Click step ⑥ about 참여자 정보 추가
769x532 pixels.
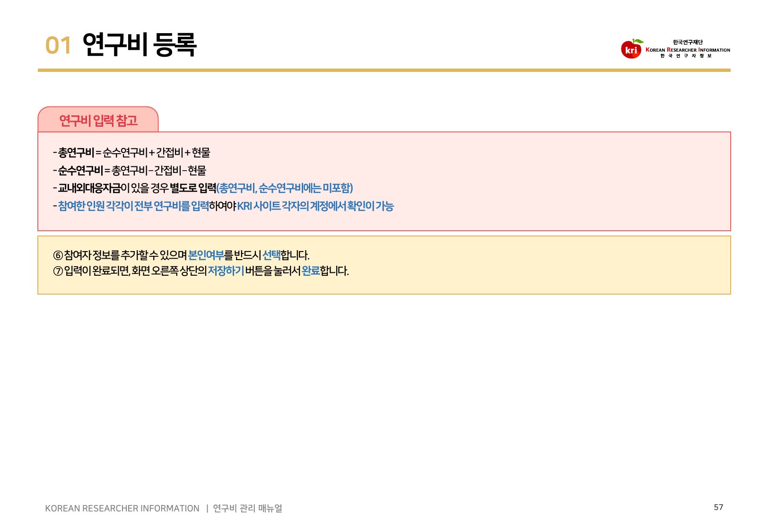click(181, 255)
